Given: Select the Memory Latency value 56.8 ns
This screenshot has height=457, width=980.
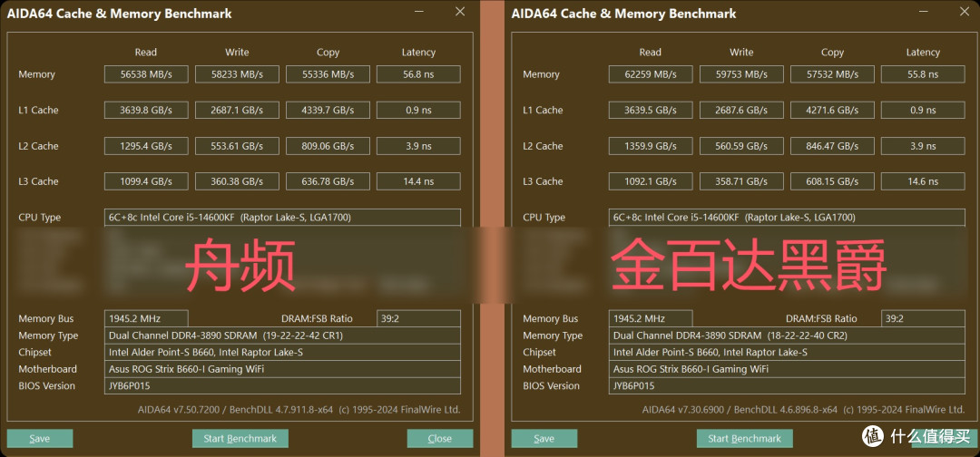Looking at the screenshot, I should coord(418,74).
